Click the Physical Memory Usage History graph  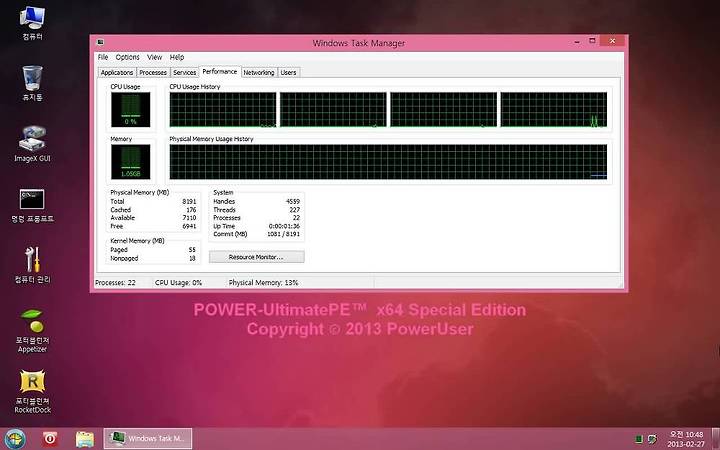point(388,162)
